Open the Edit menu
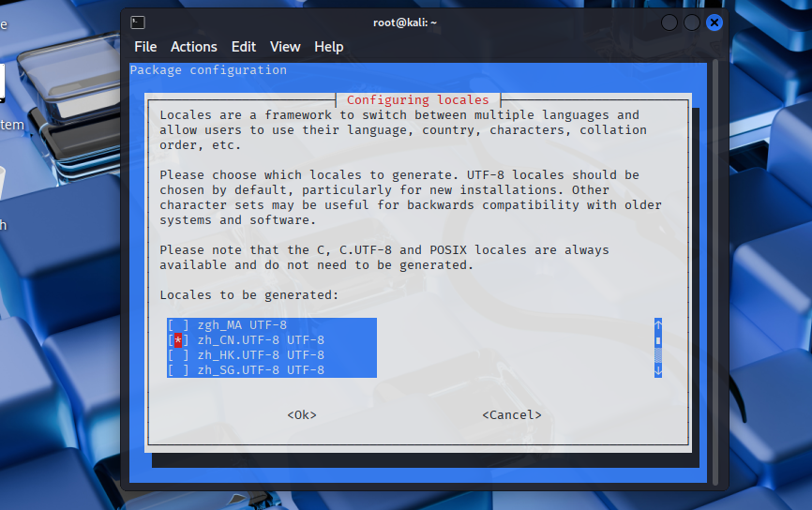Screen dimensions: 812x510 pyautogui.click(x=244, y=47)
